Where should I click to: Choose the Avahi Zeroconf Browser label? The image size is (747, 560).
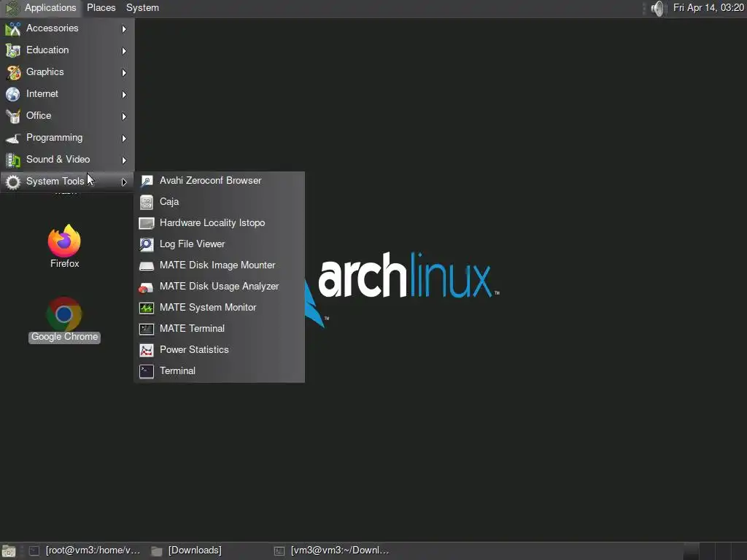pos(210,181)
